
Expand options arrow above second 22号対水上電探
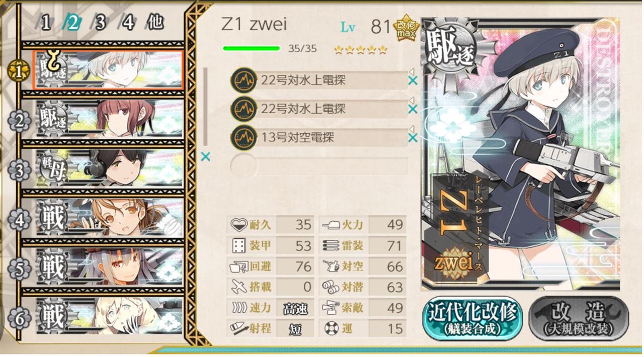click(x=411, y=100)
